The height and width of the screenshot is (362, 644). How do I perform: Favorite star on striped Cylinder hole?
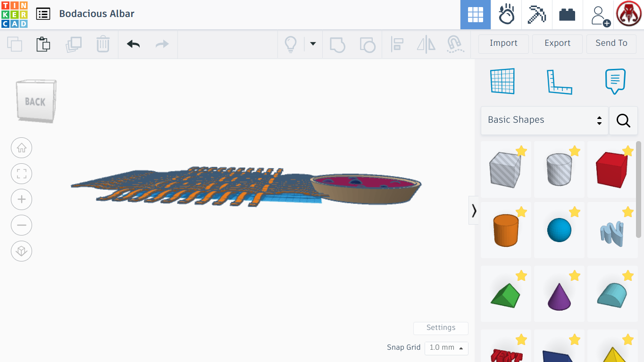(575, 151)
